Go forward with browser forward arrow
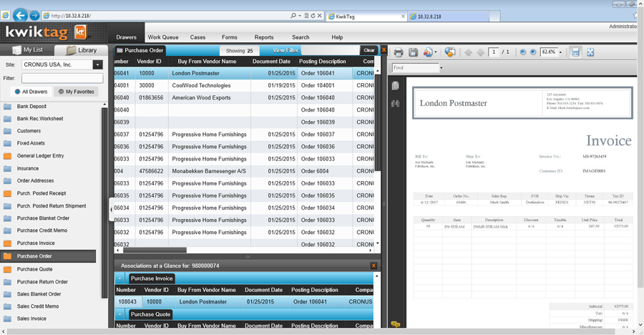Viewport: 644px width, 335px height. click(x=34, y=16)
